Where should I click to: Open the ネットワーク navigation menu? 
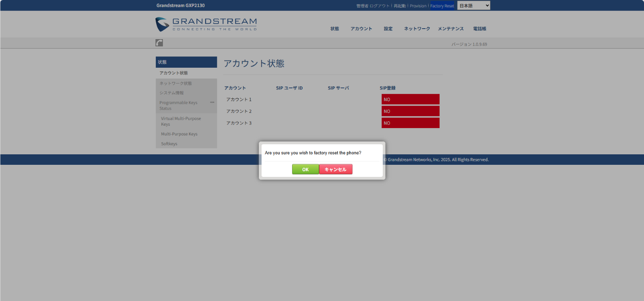point(417,29)
